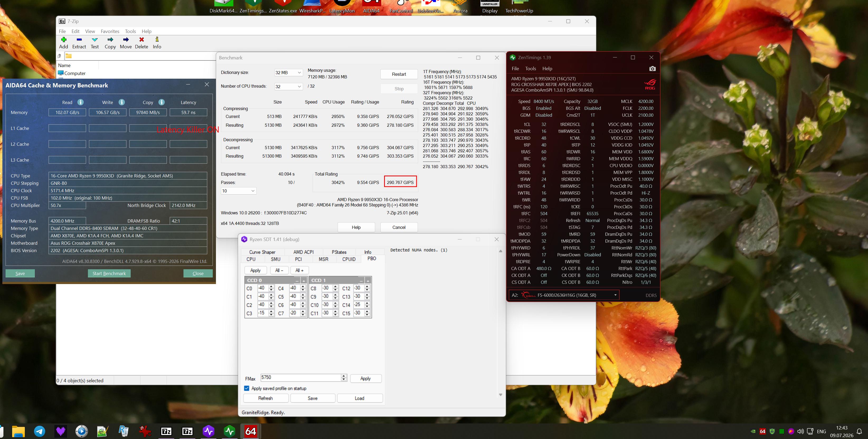
Task: Switch to the SMU tab
Action: pyautogui.click(x=276, y=259)
